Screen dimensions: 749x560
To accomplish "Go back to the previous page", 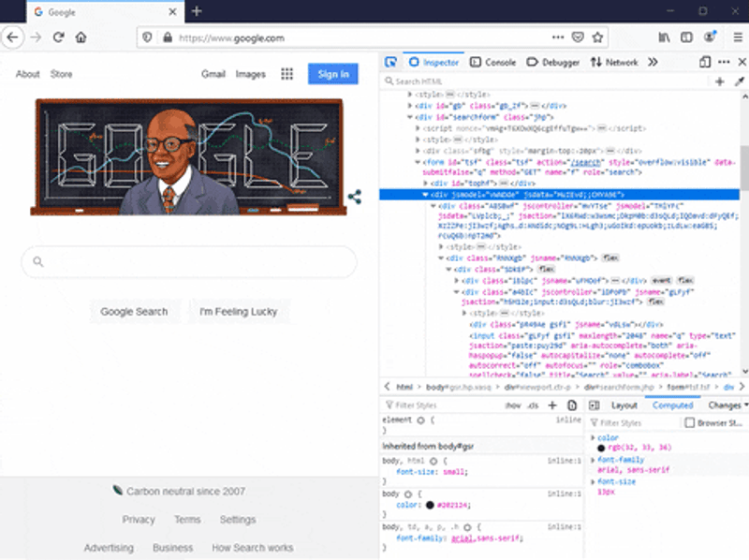I will tap(13, 37).
